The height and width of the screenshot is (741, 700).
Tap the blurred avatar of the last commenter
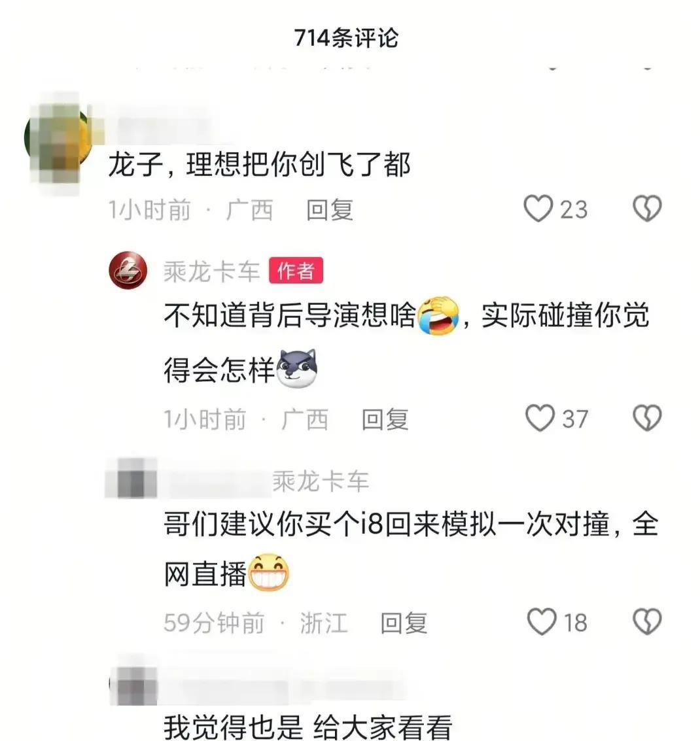pos(133,685)
